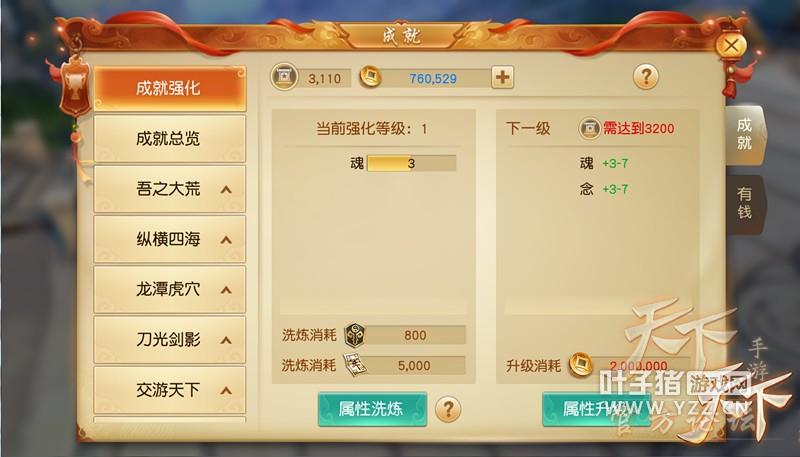Select the 成就强化 menu tab
800x457 pixels.
[x=169, y=88]
